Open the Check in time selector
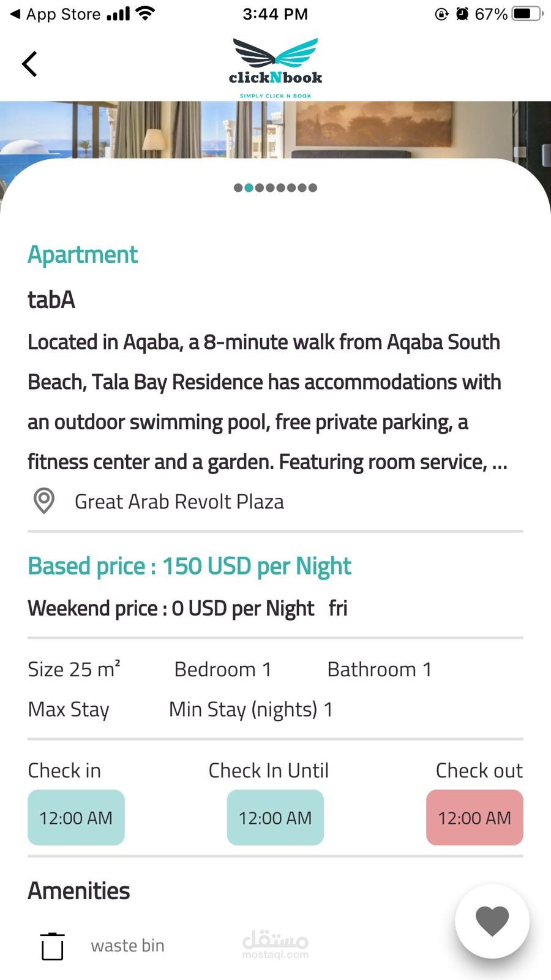This screenshot has width=551, height=980. [76, 818]
